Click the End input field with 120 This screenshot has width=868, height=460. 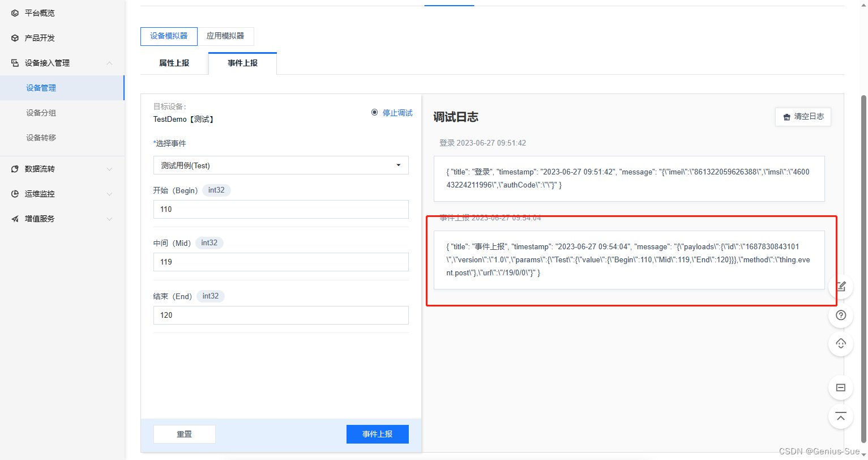coord(281,315)
